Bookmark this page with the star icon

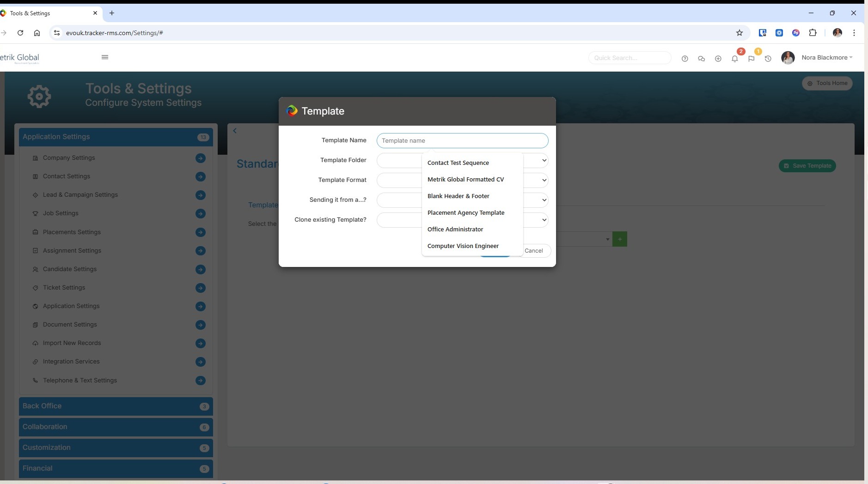740,33
